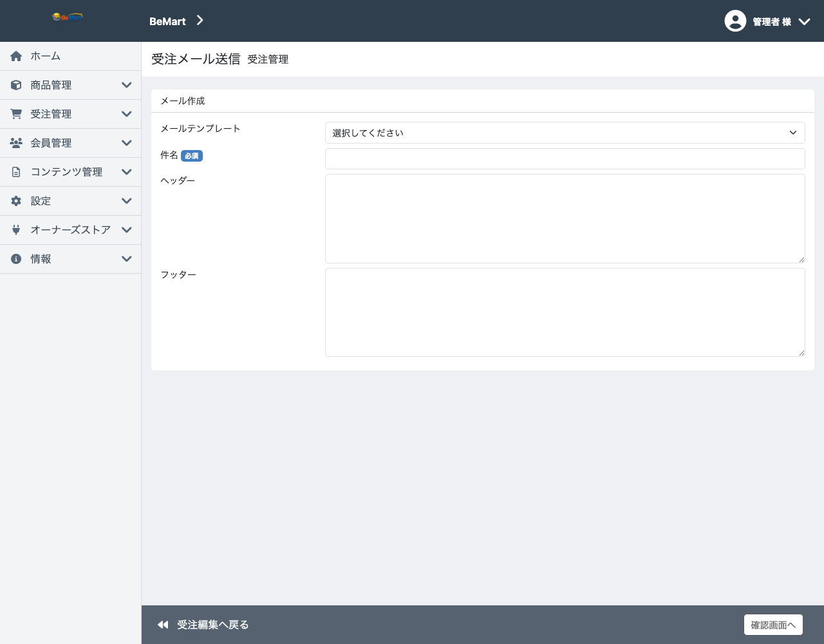Viewport: 824px width, 644px height.
Task: Click the info circle icon for 情報
Action: click(x=16, y=259)
